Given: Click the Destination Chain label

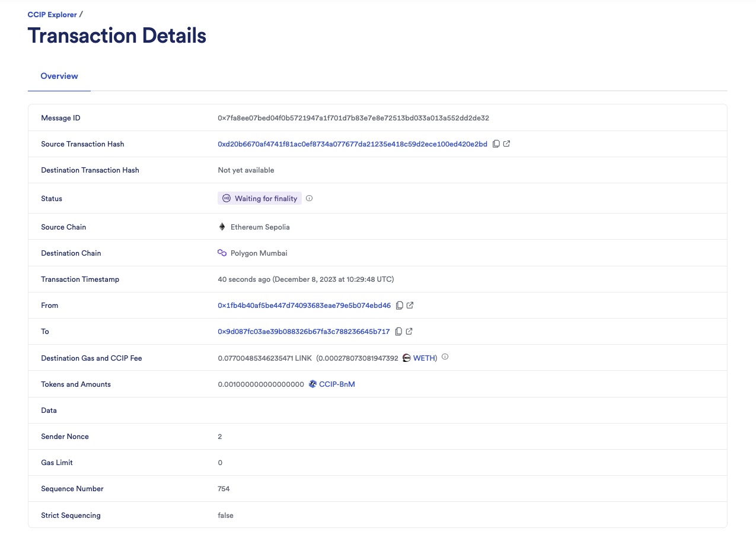Looking at the screenshot, I should tap(71, 253).
